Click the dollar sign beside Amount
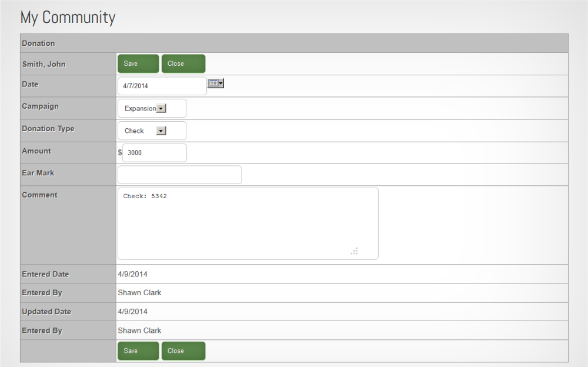 [120, 153]
